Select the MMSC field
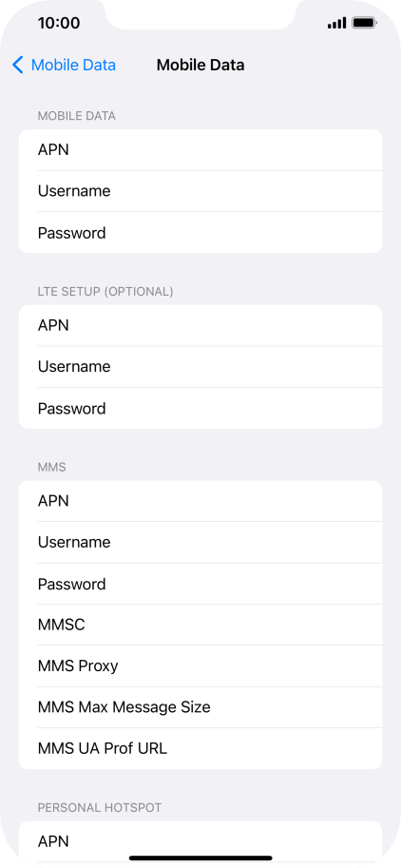 tap(200, 625)
